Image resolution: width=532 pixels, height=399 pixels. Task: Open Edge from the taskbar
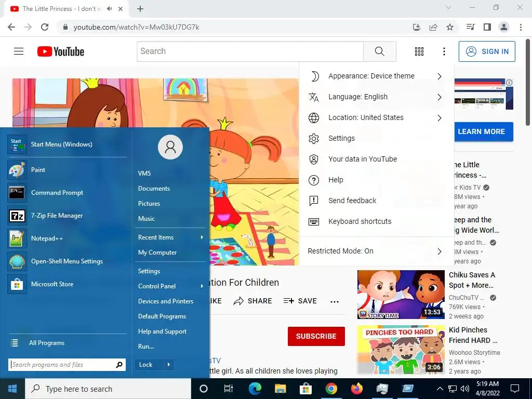[255, 389]
